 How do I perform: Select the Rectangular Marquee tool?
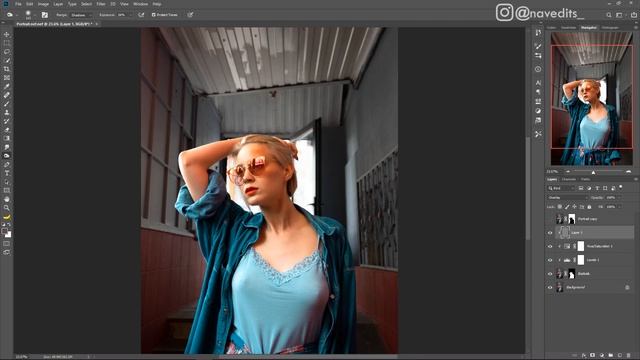[x=7, y=43]
